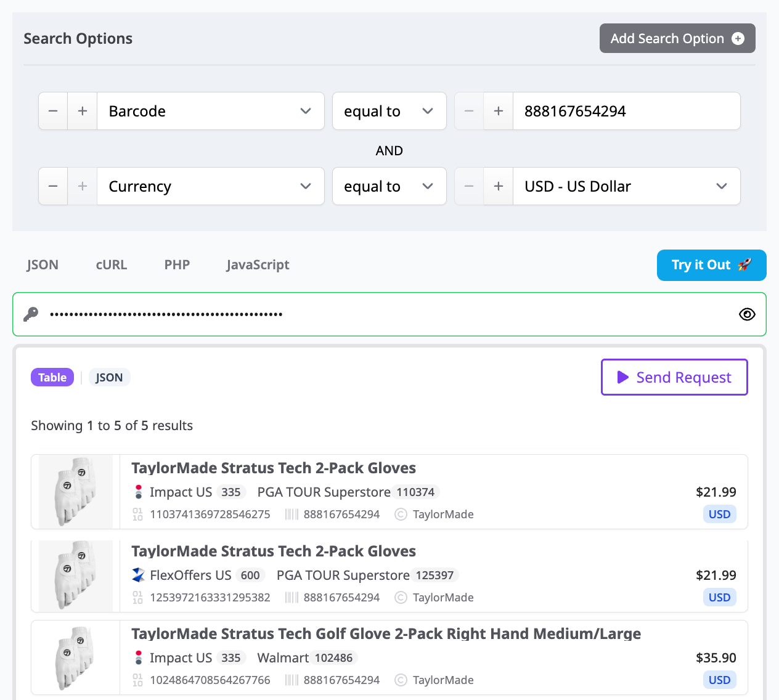Click copyright brand icon in Walmart result
The image size is (779, 700).
401,680
